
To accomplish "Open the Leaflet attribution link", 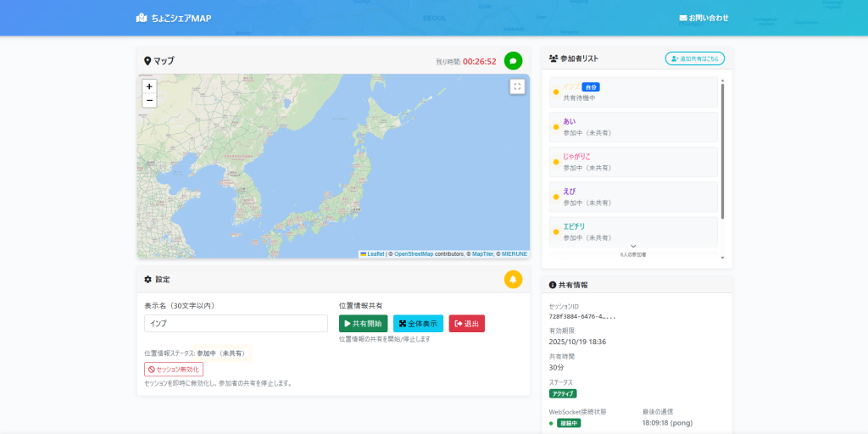I will coord(375,253).
